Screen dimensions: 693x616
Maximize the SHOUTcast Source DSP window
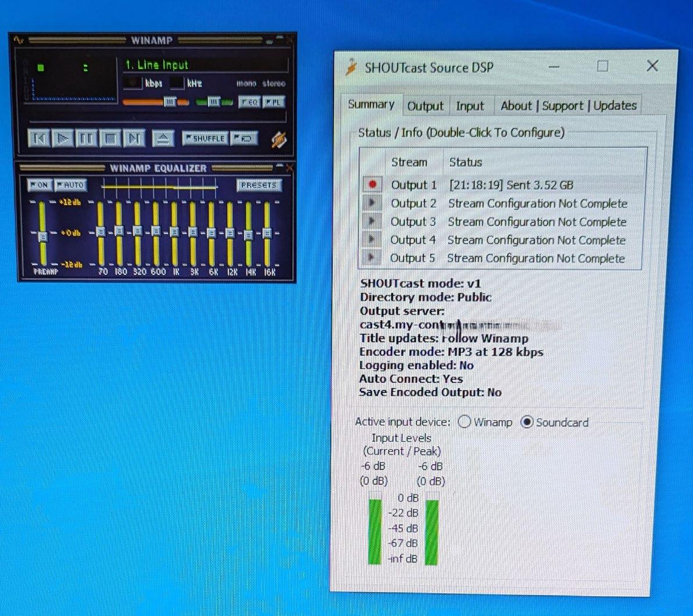tap(602, 66)
